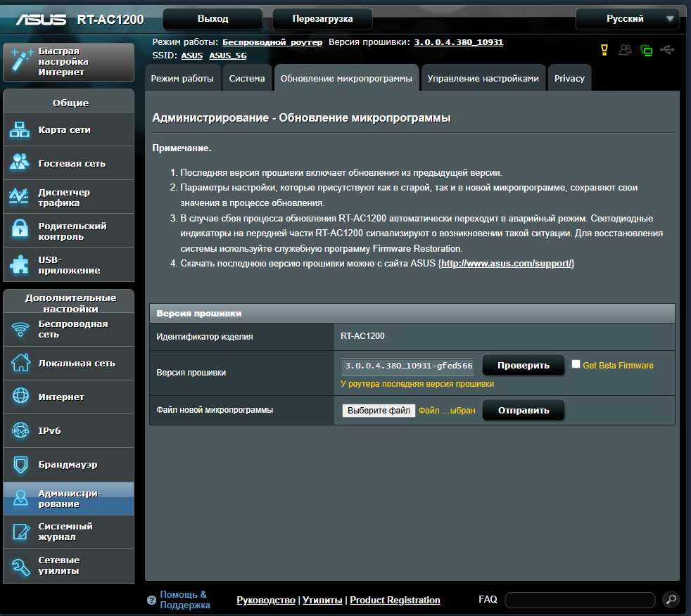
Task: Select the Обновление микропрограммы tab
Action: 346,78
